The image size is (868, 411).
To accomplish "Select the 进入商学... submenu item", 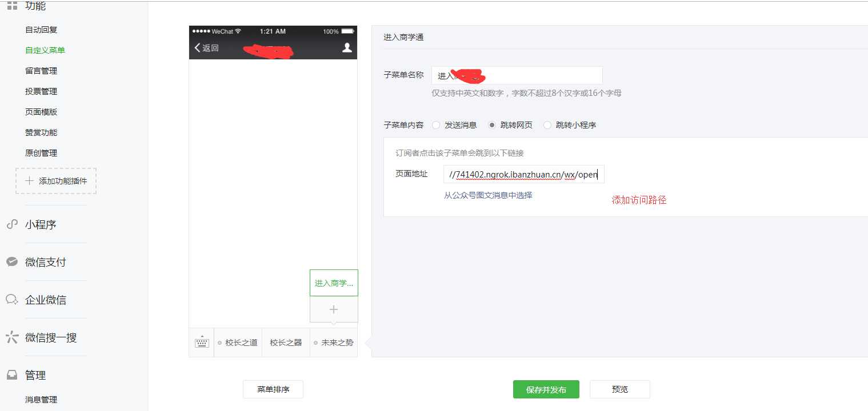I will coord(334,283).
